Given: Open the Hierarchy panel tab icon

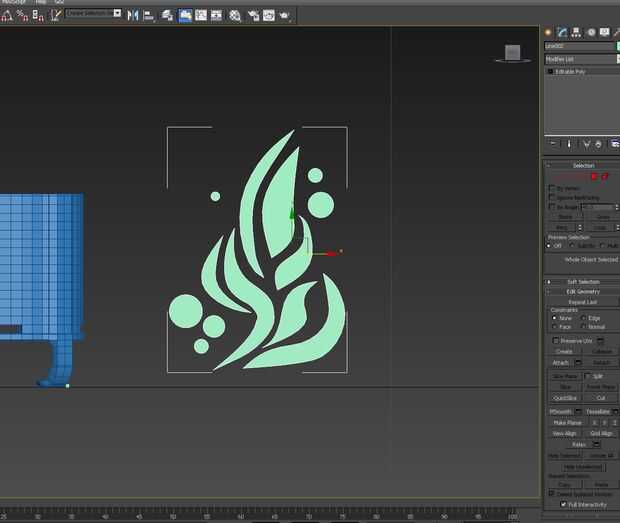Looking at the screenshot, I should pyautogui.click(x=575, y=32).
